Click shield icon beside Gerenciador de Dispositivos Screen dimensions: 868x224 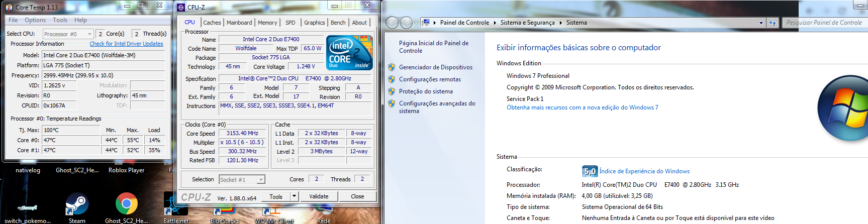pos(392,67)
